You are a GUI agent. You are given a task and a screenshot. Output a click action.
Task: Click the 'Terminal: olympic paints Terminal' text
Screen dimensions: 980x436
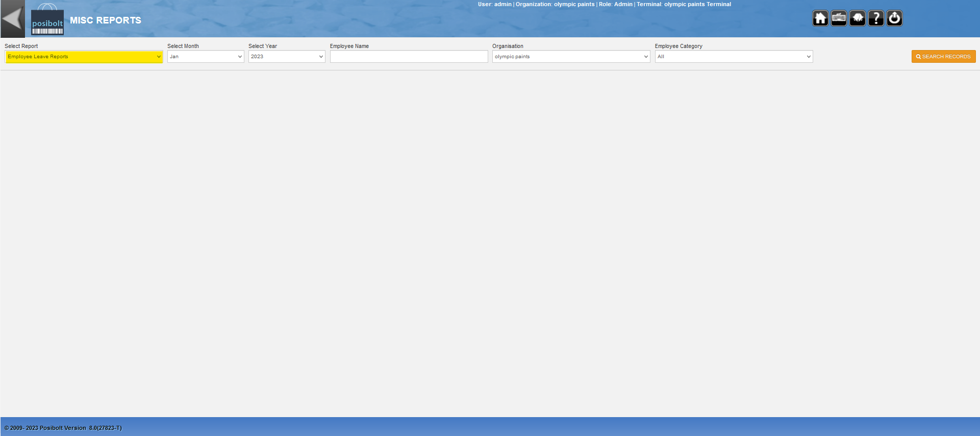click(684, 4)
